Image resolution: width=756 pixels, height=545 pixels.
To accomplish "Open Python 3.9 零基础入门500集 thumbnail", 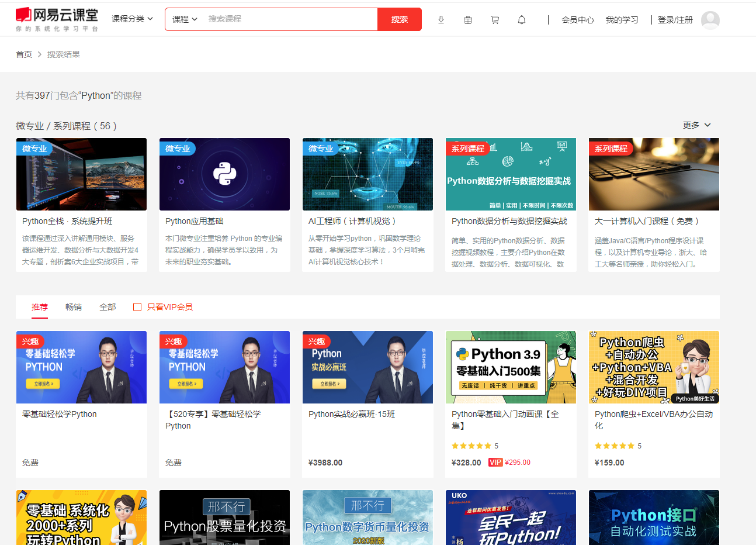I will point(511,367).
